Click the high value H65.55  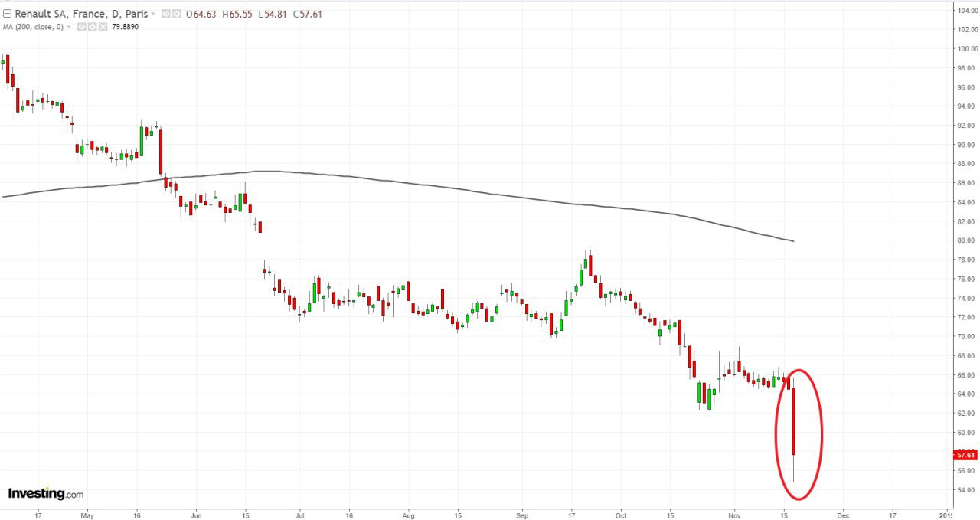[x=237, y=14]
